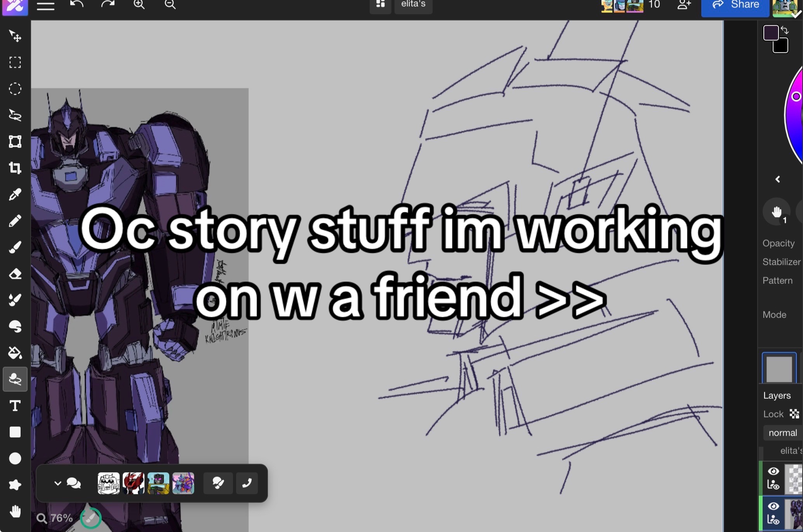Select the Eyedropper tool
This screenshot has height=532, width=803.
(15, 195)
